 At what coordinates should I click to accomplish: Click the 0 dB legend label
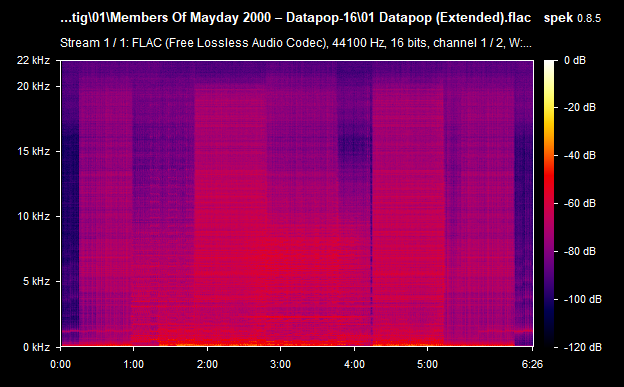(575, 61)
